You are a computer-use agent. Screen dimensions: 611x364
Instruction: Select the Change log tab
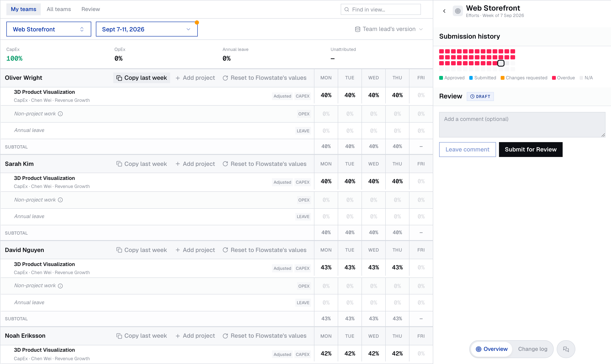coord(533,349)
